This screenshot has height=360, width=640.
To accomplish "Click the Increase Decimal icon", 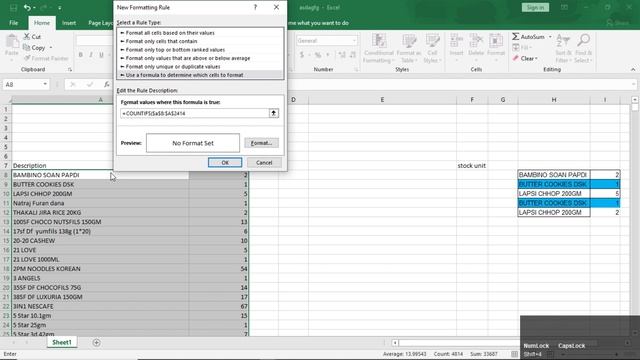I will 342,55.
